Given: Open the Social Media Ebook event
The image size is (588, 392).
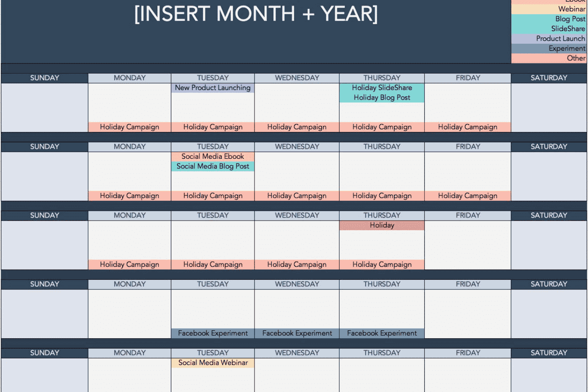Looking at the screenshot, I should pyautogui.click(x=213, y=156).
